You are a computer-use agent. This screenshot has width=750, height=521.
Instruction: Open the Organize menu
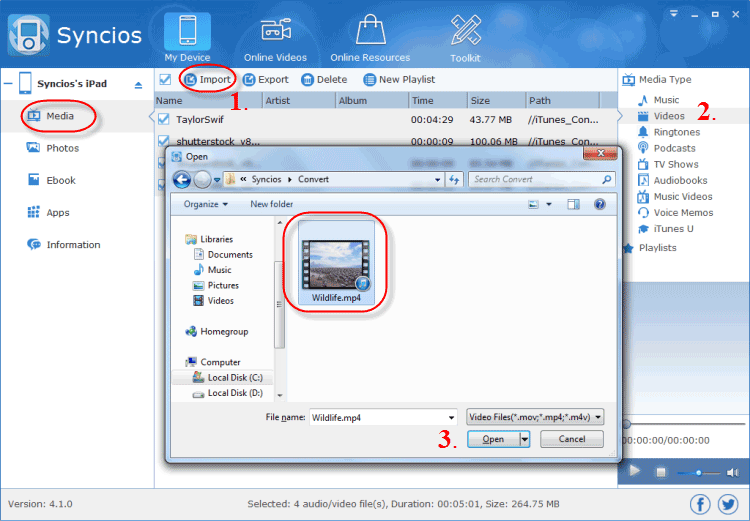pos(206,204)
